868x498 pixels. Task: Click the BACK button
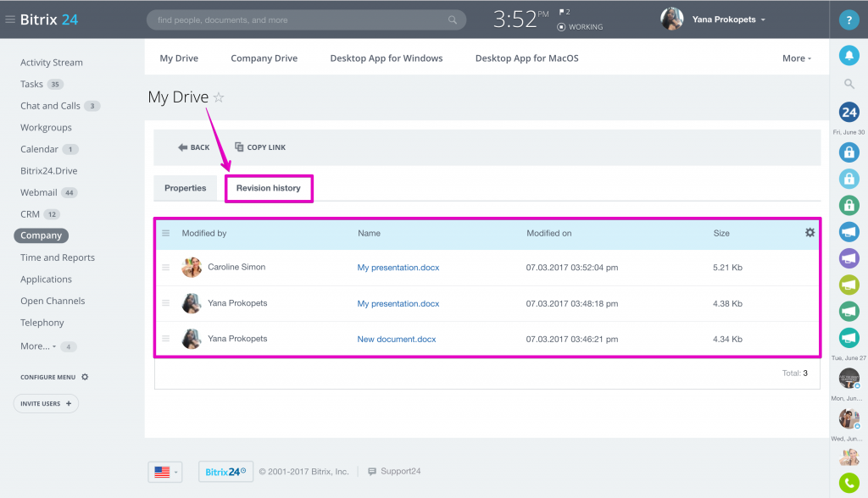click(x=194, y=147)
